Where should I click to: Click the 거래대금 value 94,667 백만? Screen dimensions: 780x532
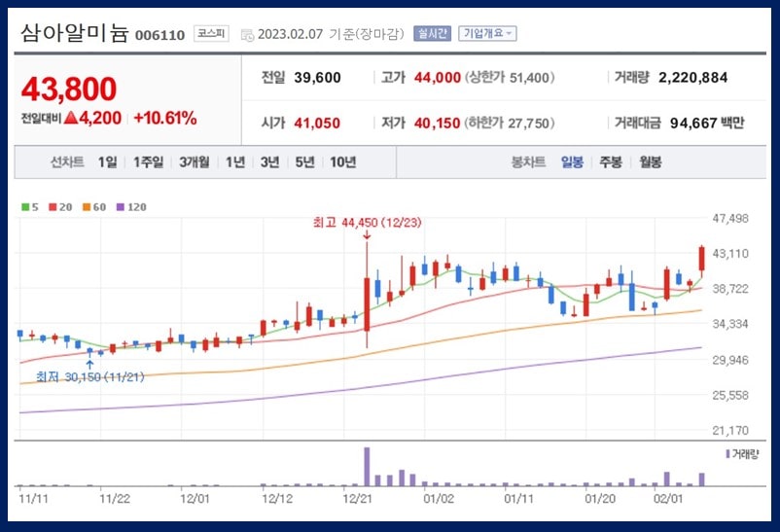707,123
